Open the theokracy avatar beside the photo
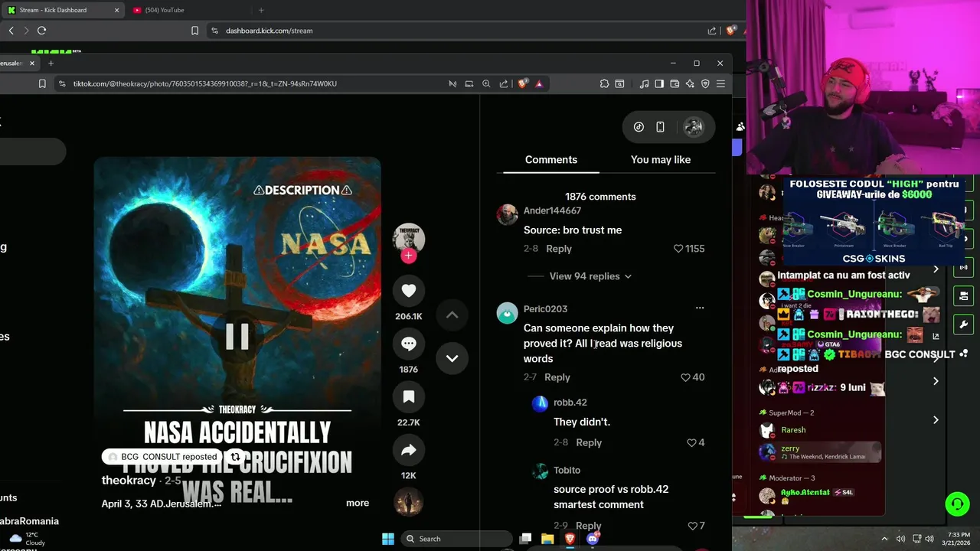 coord(409,239)
